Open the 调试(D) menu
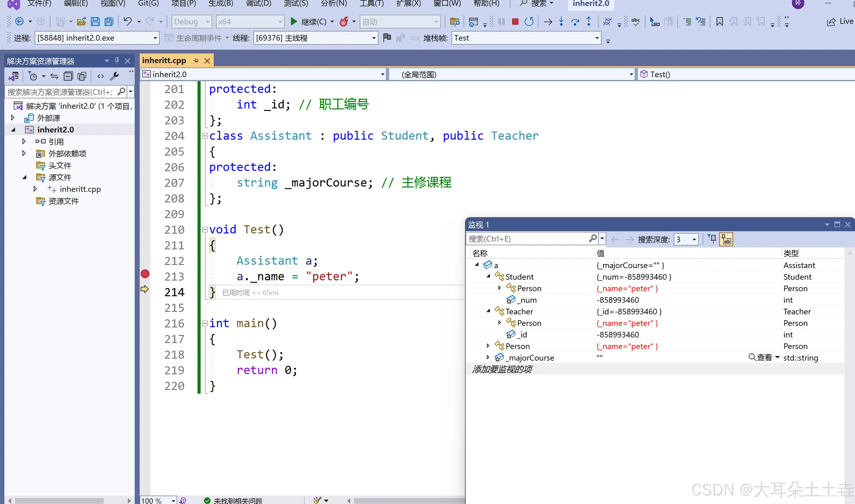Image resolution: width=855 pixels, height=504 pixels. (258, 3)
